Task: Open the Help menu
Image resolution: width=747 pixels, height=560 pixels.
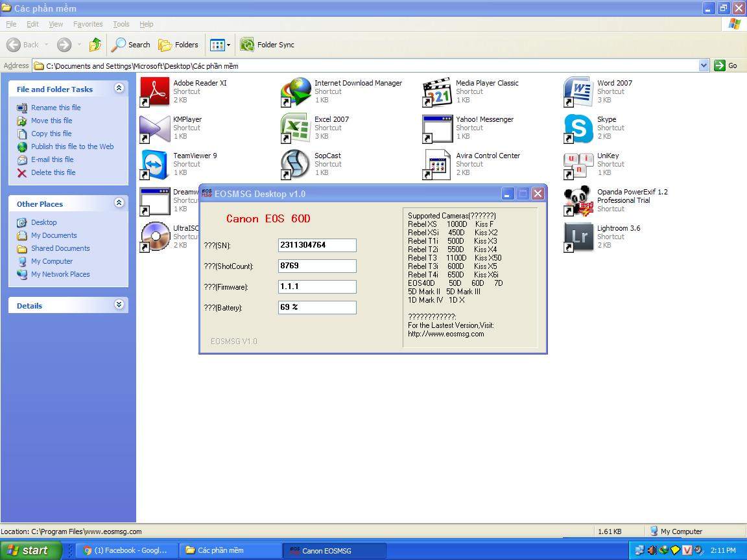Action: coord(147,24)
